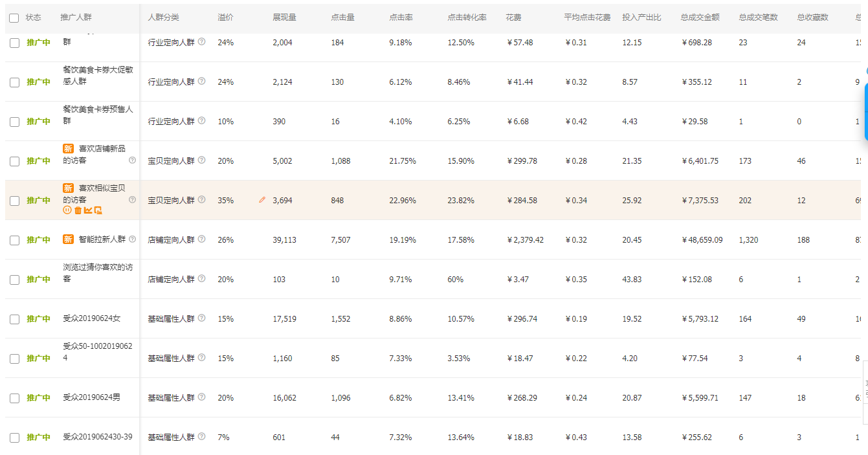Tick checkbox for 餐饮美食卡券预售人群
The width and height of the screenshot is (868, 455).
(14, 122)
